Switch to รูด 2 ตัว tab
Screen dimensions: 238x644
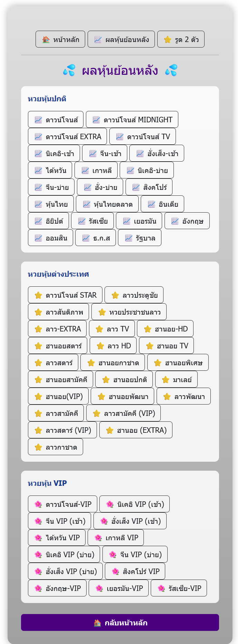tap(181, 39)
